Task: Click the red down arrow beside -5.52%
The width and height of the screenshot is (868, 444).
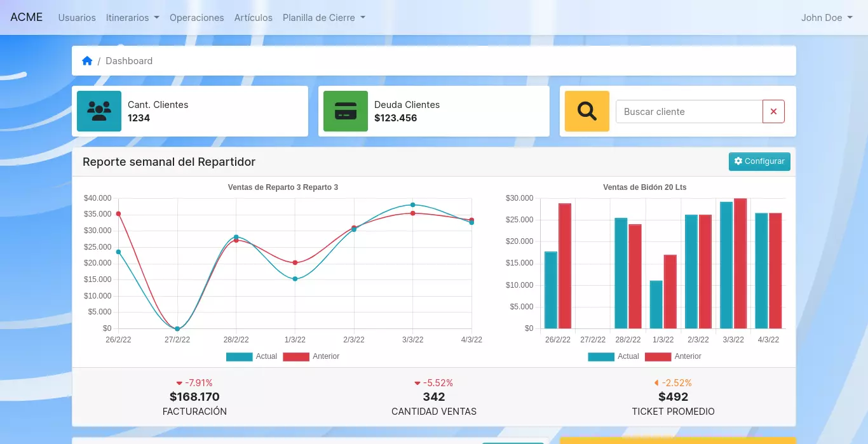Action: (417, 383)
